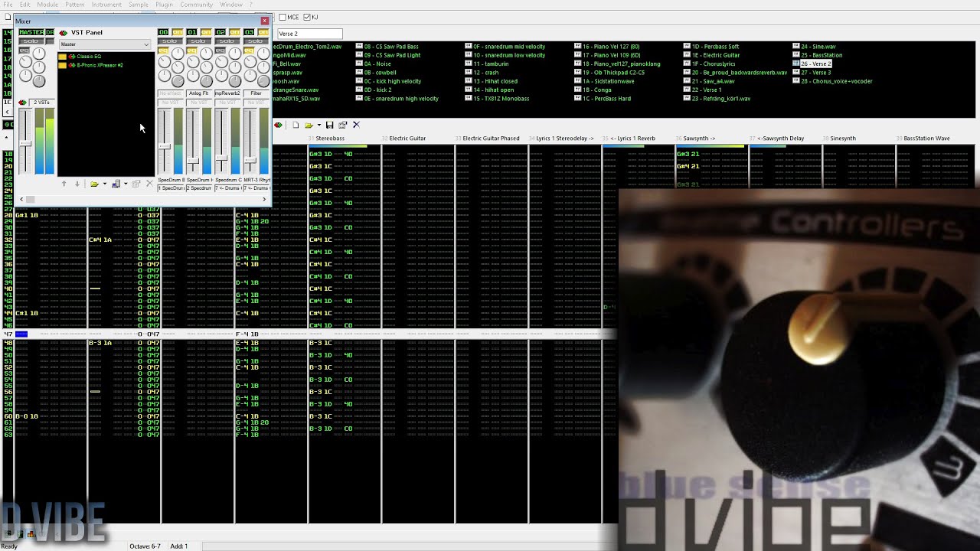The width and height of the screenshot is (980, 551).
Task: Open 2 VSTs slot on Master channel
Action: pos(41,103)
